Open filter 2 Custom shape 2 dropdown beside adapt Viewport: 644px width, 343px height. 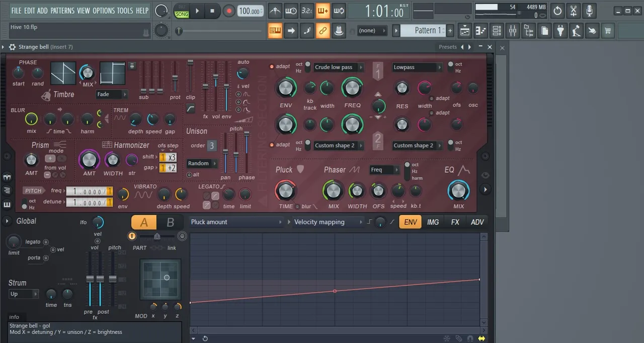[338, 146]
